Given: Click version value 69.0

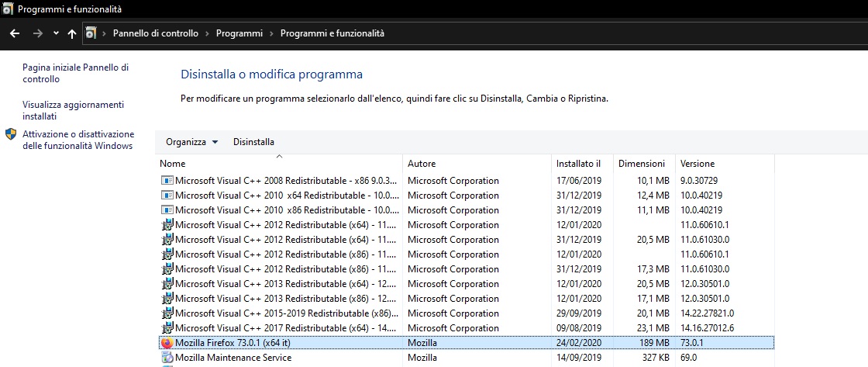Looking at the screenshot, I should 689,358.
